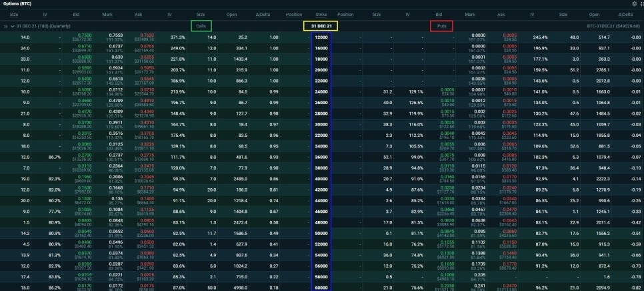
Task: Select the 44000 strike cell
Action: pos(321,201)
